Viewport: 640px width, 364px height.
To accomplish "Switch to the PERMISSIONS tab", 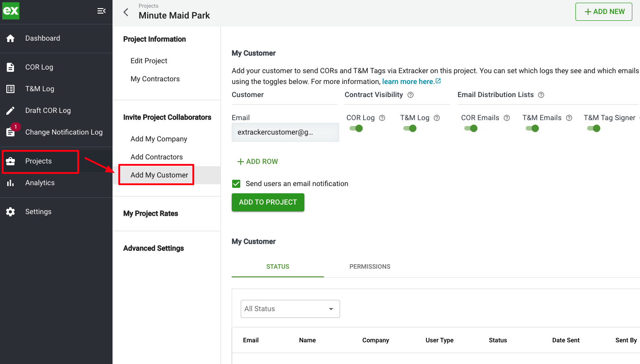I will pos(370,266).
